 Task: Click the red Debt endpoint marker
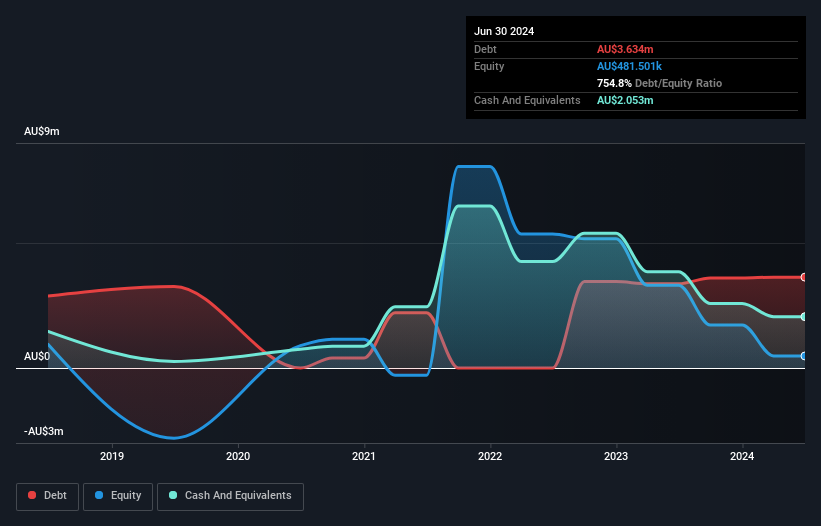point(804,277)
